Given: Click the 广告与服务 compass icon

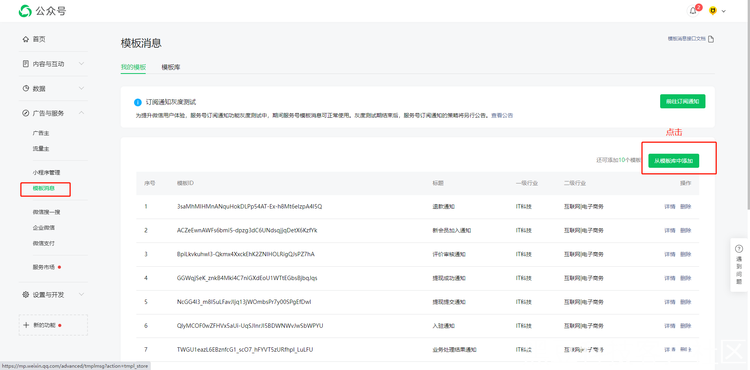Looking at the screenshot, I should click(x=26, y=113).
